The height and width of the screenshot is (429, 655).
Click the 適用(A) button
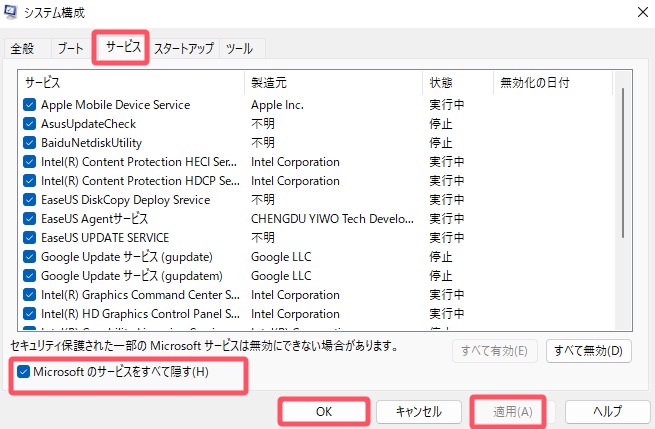513,412
